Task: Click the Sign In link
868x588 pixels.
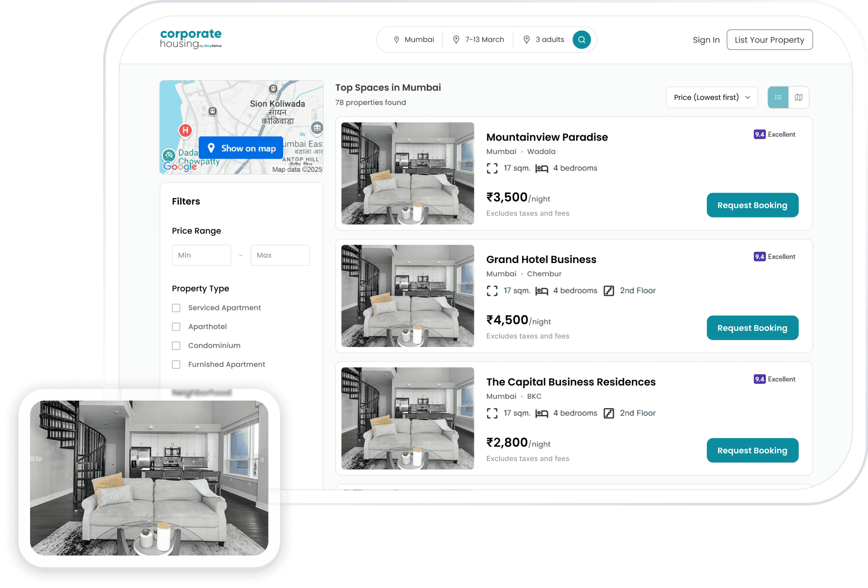Action: tap(706, 40)
